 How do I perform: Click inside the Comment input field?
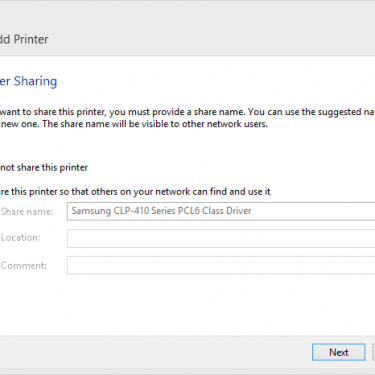pyautogui.click(x=221, y=265)
